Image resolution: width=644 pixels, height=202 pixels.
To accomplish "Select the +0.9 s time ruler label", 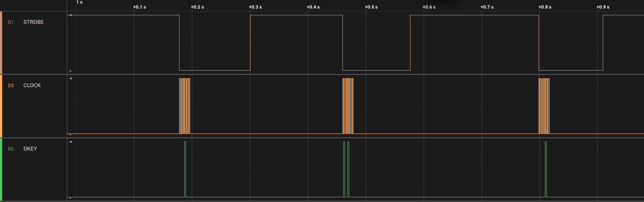I will (603, 7).
